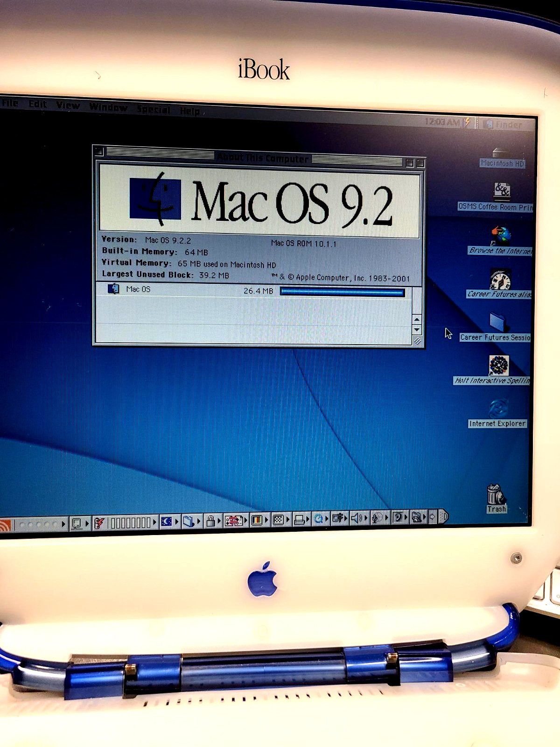The image size is (560, 747).
Task: Click the battery monitor control strip icon
Action: point(99,523)
